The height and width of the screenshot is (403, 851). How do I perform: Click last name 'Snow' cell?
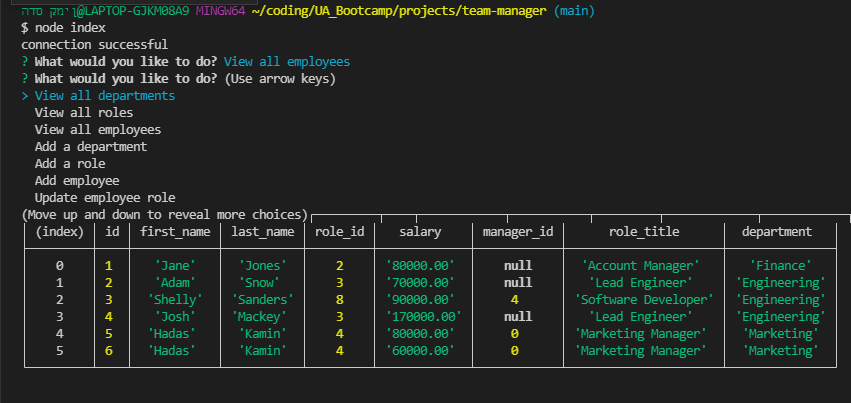(259, 283)
